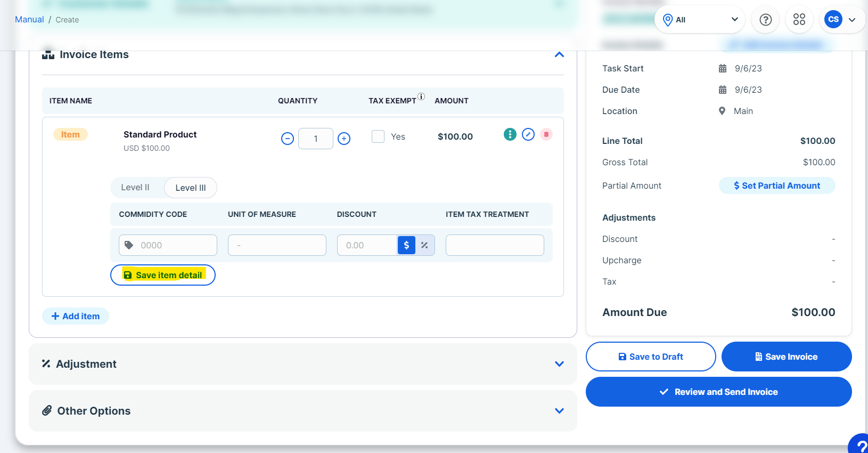Click the Due Date value 9/6/23
Screen dimensions: 868x453
pos(748,90)
